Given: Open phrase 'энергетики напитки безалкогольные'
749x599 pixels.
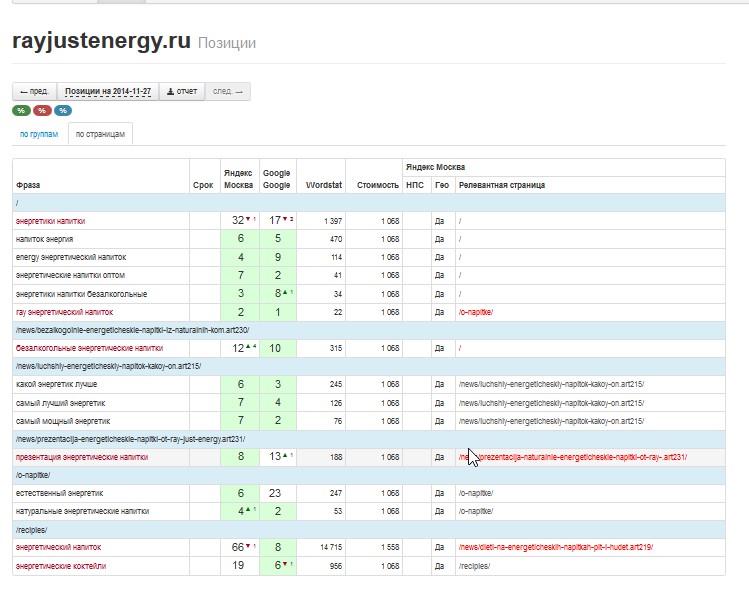Looking at the screenshot, I should [81, 294].
